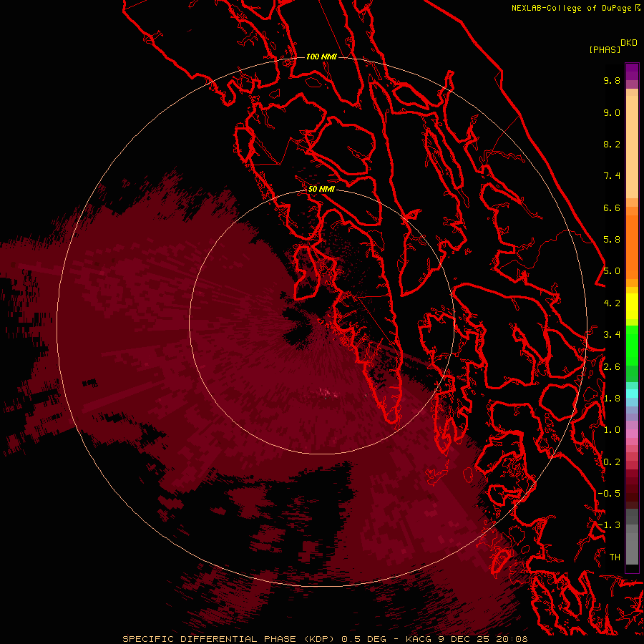Click the 1.0 scale value
This screenshot has width=644, height=644.
(x=612, y=430)
